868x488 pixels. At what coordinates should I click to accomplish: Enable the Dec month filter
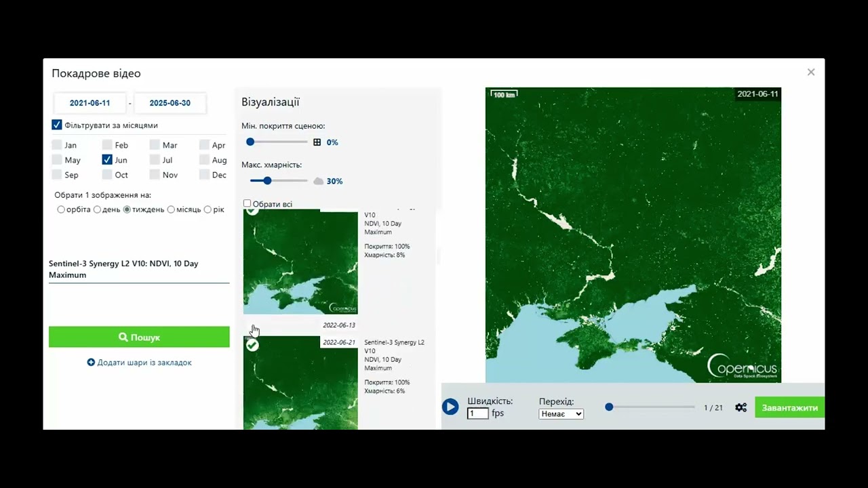(204, 175)
